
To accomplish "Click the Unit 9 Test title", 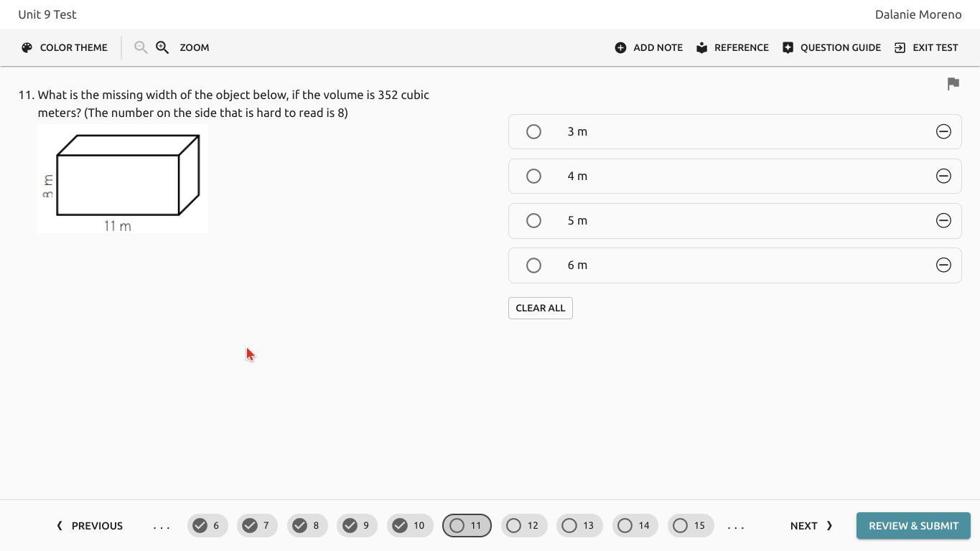I will (47, 14).
